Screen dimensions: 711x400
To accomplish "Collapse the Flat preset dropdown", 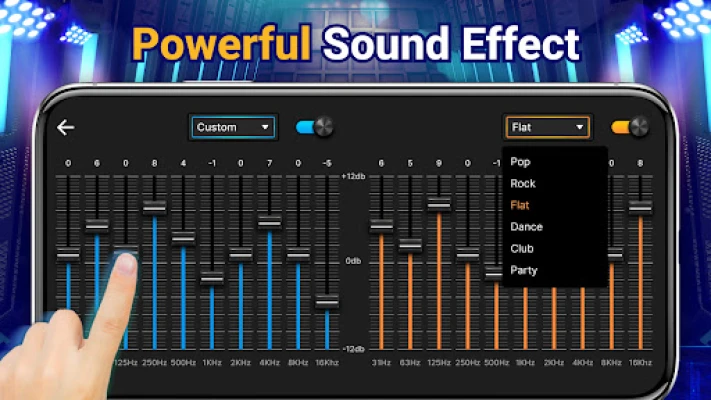I will [x=547, y=127].
